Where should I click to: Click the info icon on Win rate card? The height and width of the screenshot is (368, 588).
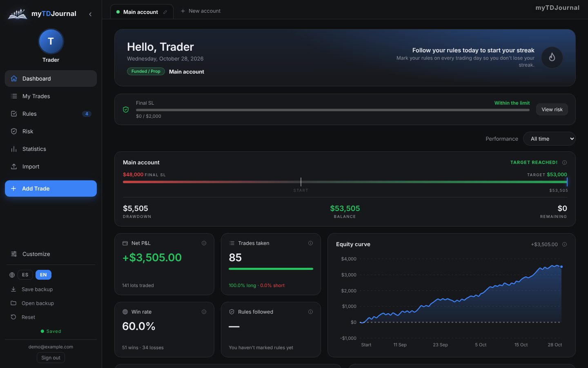click(x=204, y=312)
